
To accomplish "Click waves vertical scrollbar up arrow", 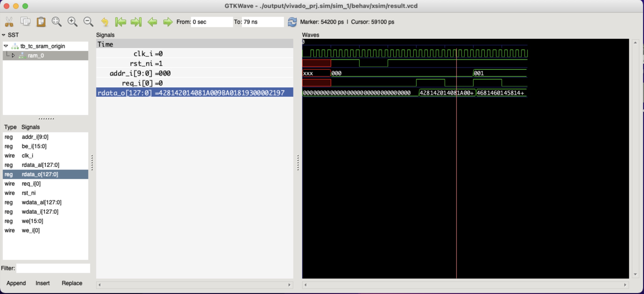I will (x=635, y=43).
